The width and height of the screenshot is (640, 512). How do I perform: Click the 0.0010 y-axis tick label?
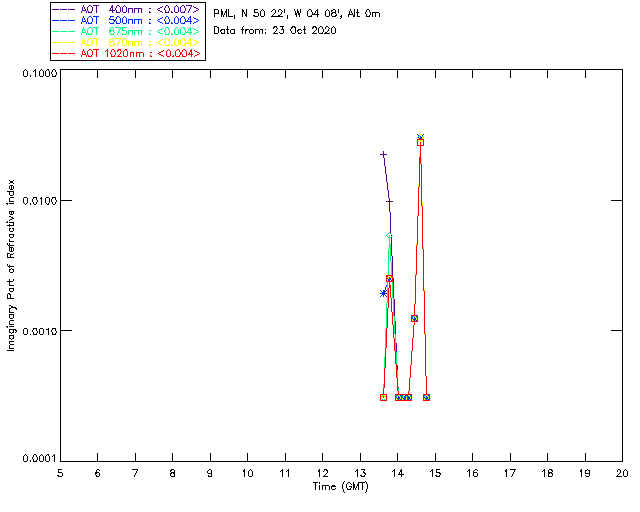pyautogui.click(x=39, y=331)
